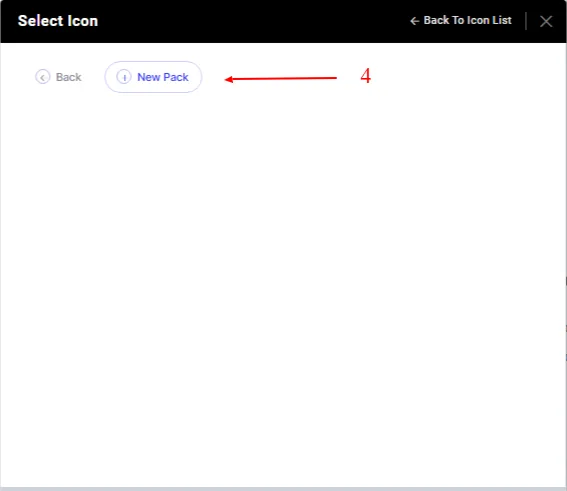Go back using the circled chevron
This screenshot has width=567, height=491.
(x=42, y=77)
